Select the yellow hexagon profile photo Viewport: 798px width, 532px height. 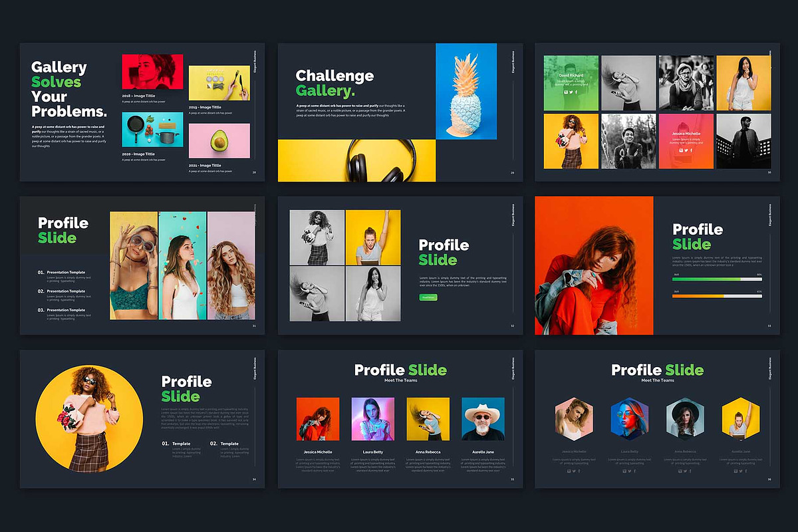(739, 419)
